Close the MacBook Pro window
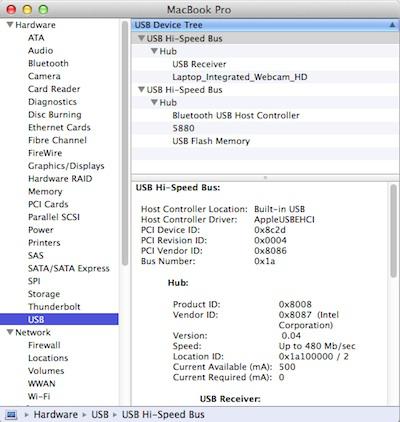Image resolution: width=400 pixels, height=422 pixels. [11, 9]
